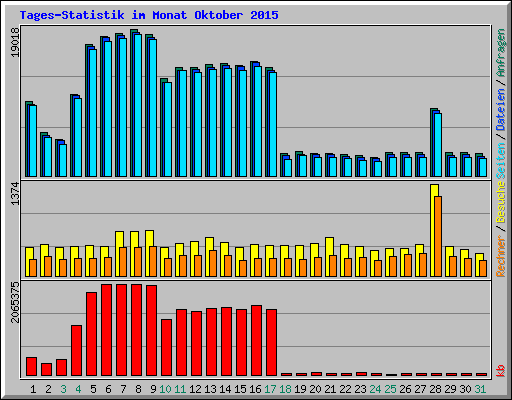Viewport: 512px width, 400px height.
Task: Click the 2065375 axis maximum label
Action: 15,302
